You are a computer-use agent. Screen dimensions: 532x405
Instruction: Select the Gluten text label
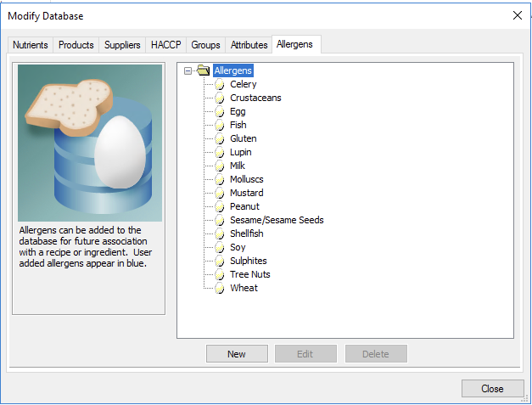(244, 138)
